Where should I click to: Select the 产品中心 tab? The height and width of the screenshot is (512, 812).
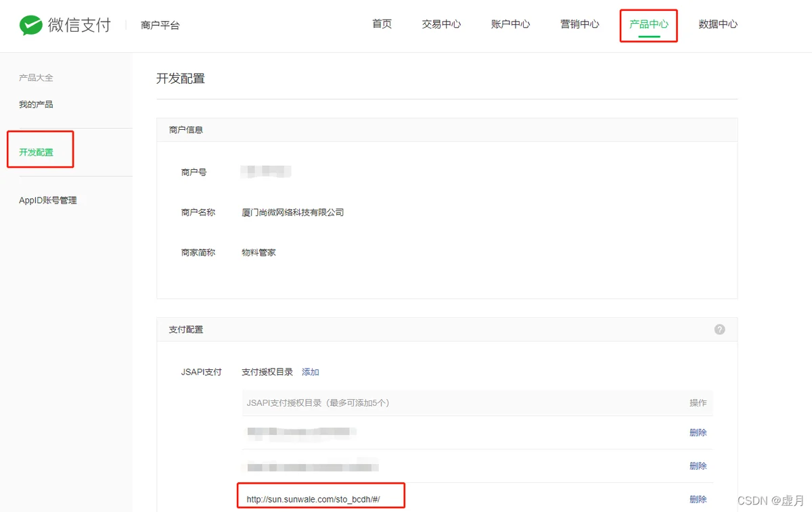coord(648,24)
